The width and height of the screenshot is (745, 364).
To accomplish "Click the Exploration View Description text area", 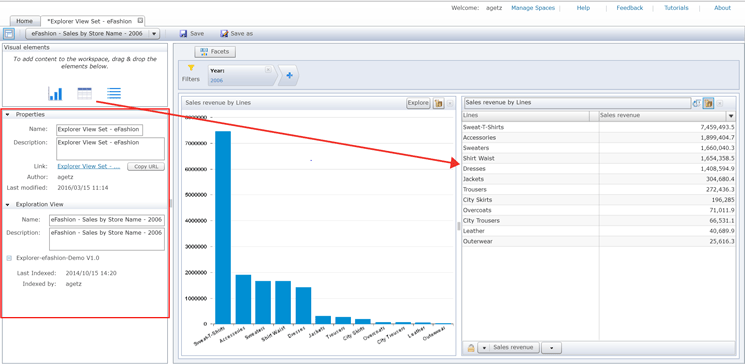I will [107, 239].
